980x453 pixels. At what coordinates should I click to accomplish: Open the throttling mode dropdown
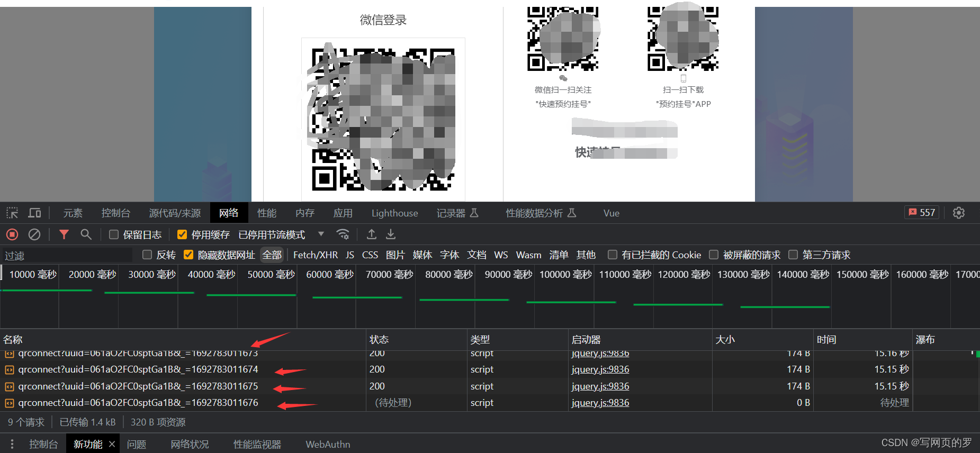pos(281,234)
